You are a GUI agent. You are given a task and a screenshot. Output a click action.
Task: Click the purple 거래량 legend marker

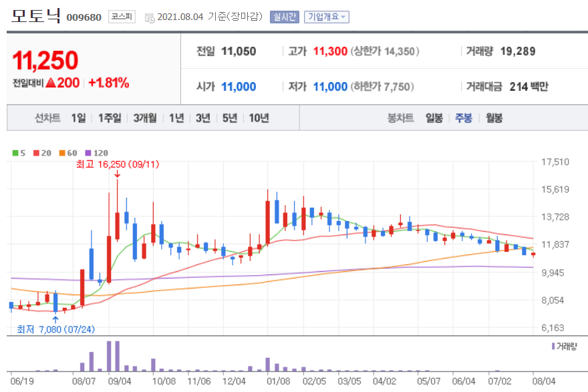pyautogui.click(x=553, y=346)
